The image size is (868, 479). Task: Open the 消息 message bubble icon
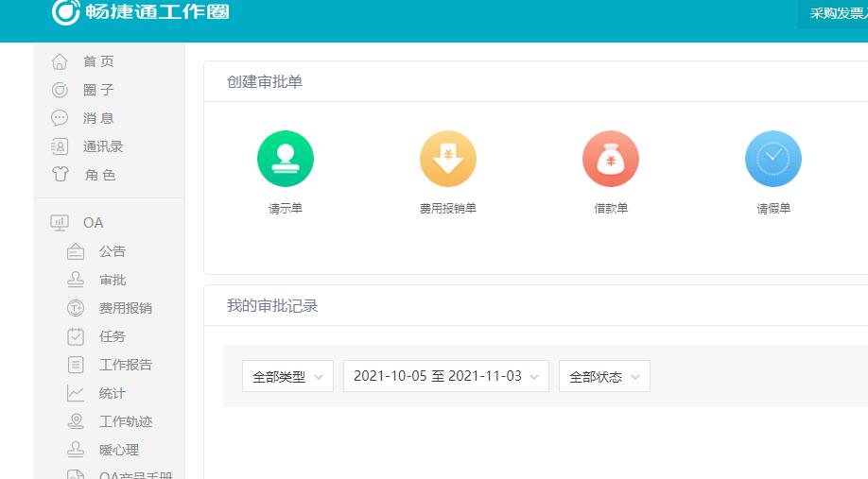click(60, 118)
